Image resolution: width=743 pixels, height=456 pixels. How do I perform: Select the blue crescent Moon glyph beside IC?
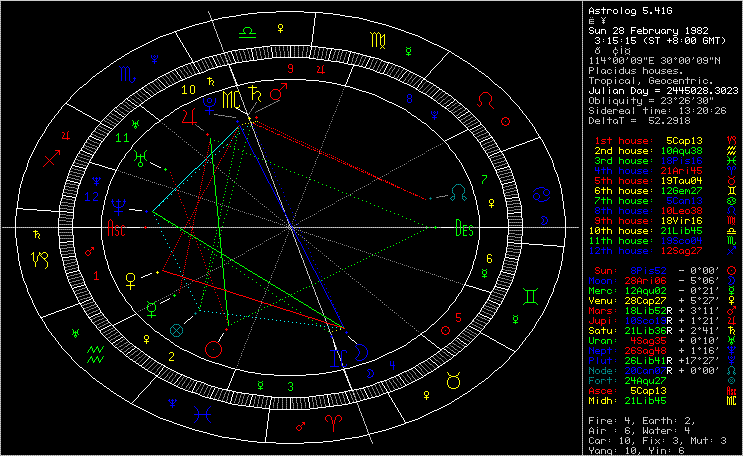click(x=362, y=352)
